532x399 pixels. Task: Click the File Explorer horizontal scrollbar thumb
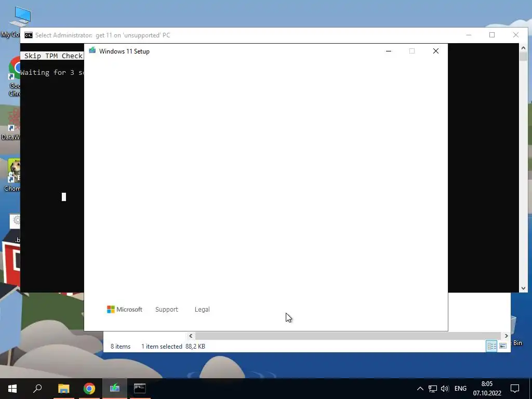coord(348,336)
